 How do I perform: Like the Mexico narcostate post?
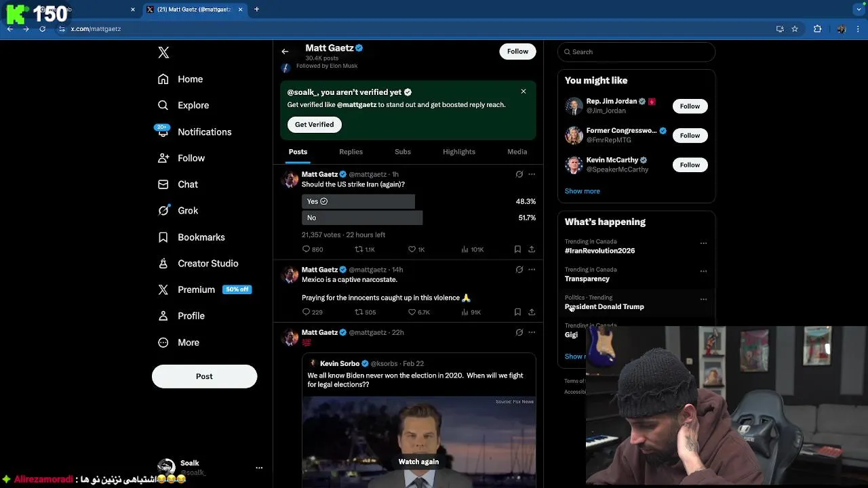click(x=418, y=312)
